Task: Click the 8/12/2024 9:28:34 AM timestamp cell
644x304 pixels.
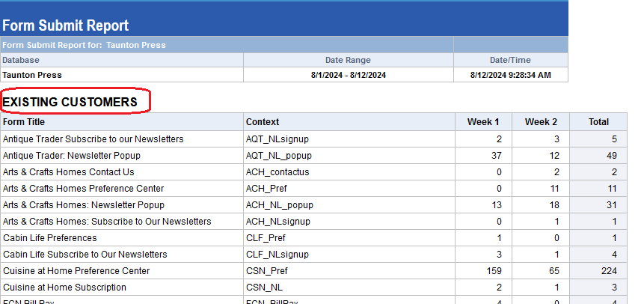Action: tap(511, 75)
